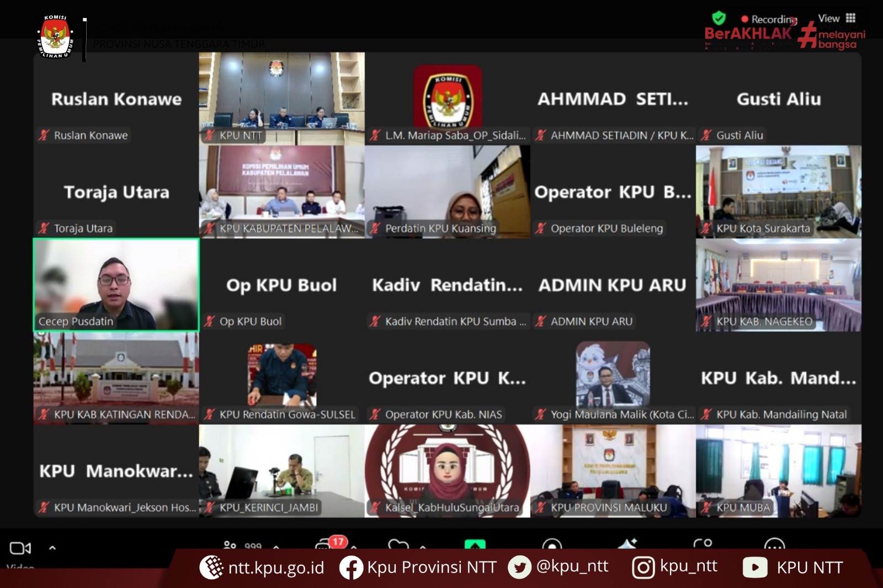Select the KPU Kota Surakarta video tile
This screenshot has height=588, width=883.
click(778, 191)
